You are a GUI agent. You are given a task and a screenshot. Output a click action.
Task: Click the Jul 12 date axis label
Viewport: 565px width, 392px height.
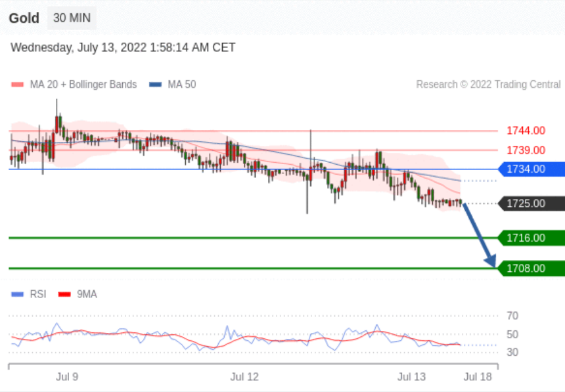click(x=244, y=377)
